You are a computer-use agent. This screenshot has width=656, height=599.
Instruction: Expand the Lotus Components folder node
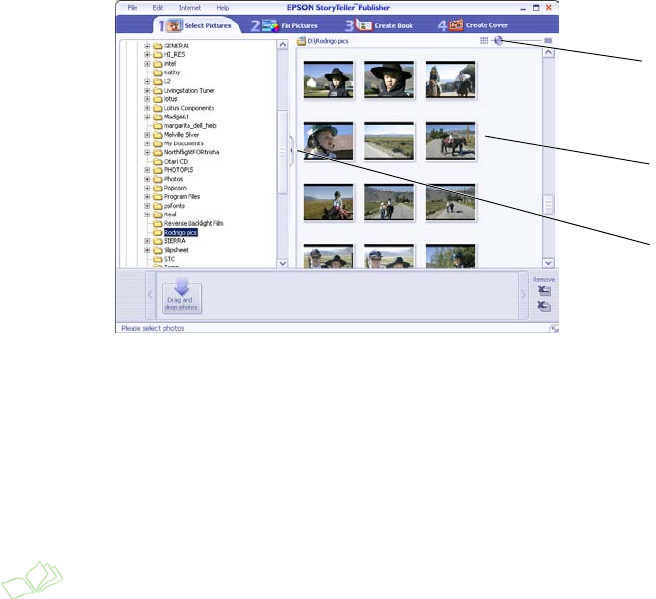tap(147, 108)
